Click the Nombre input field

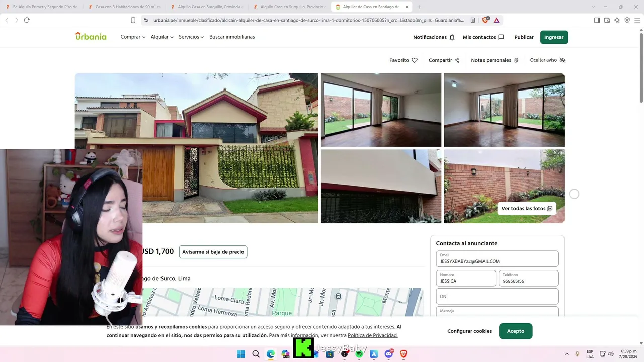click(466, 278)
